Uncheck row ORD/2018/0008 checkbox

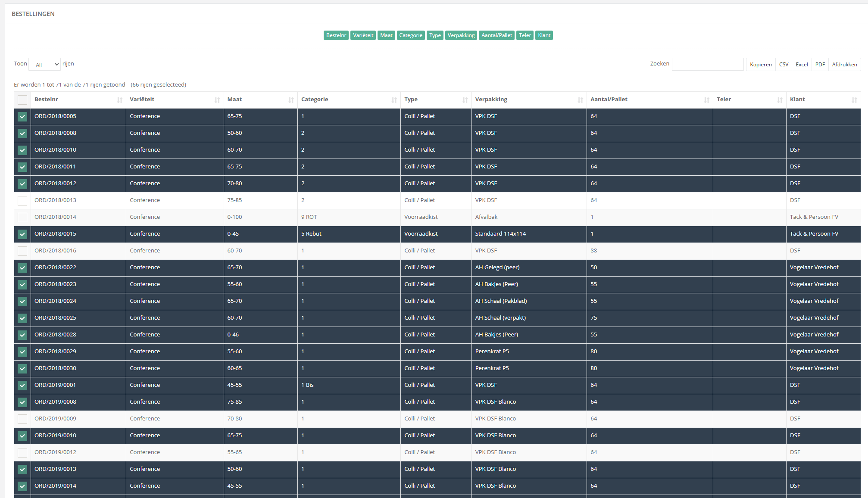point(22,134)
